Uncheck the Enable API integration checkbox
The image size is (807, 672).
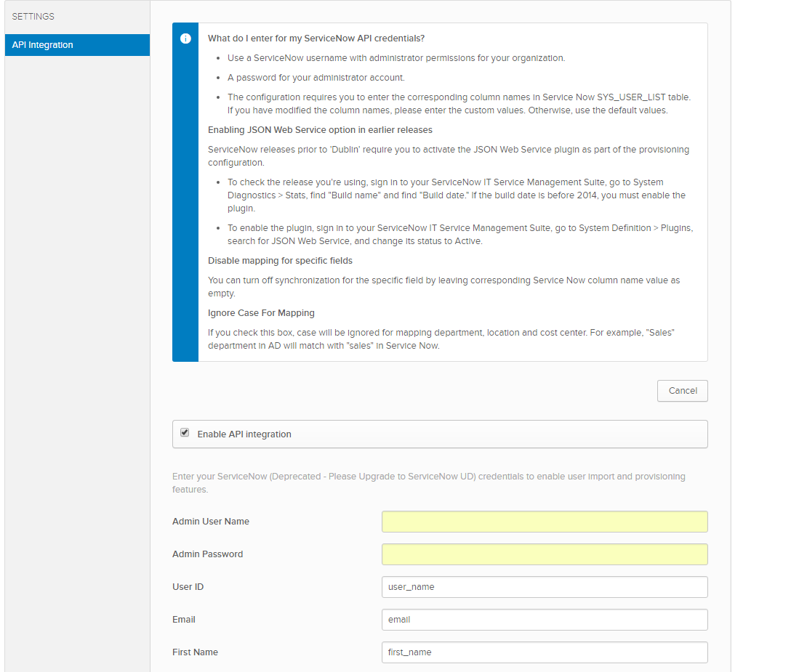(x=185, y=433)
